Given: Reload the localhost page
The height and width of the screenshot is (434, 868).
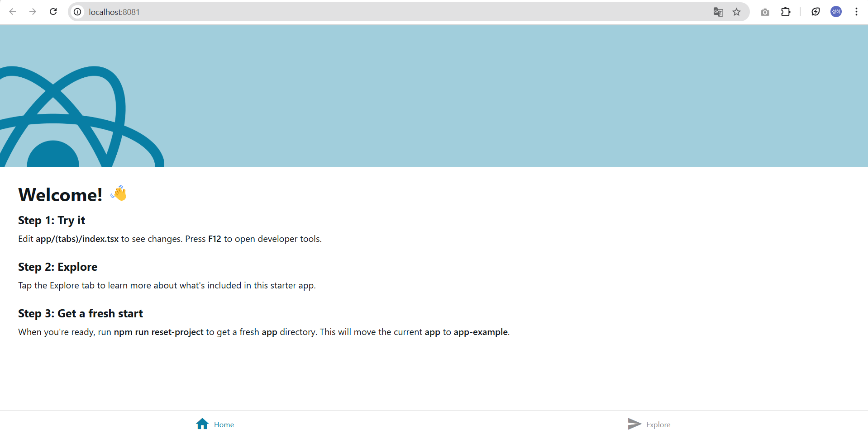Looking at the screenshot, I should pos(53,12).
